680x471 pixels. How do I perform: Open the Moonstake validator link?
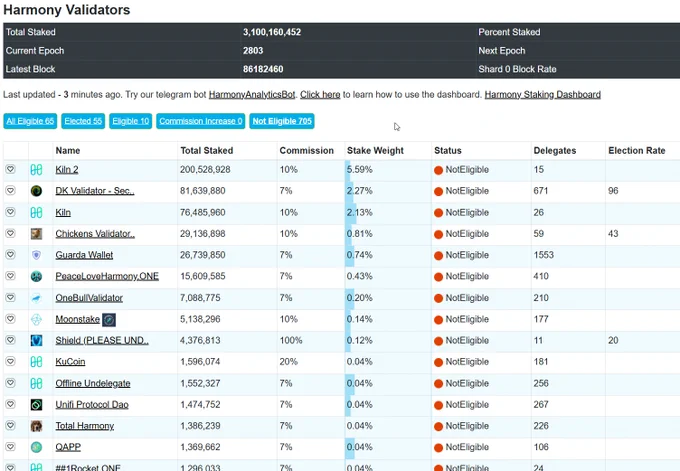pos(78,319)
